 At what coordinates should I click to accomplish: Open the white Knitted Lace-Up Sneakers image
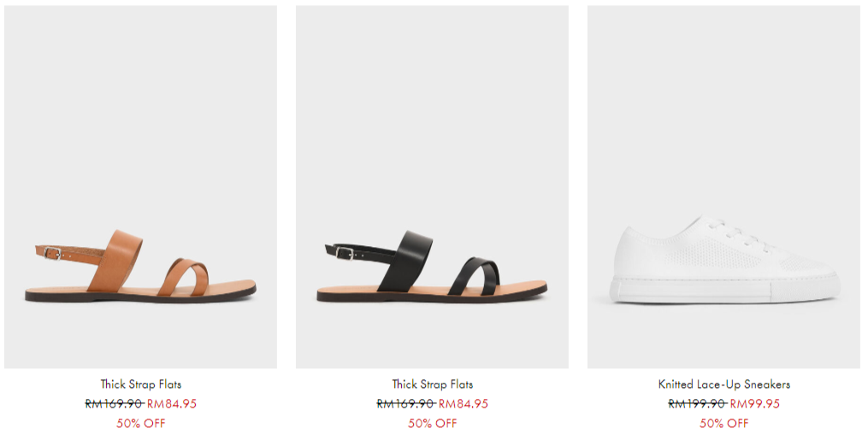(x=724, y=187)
